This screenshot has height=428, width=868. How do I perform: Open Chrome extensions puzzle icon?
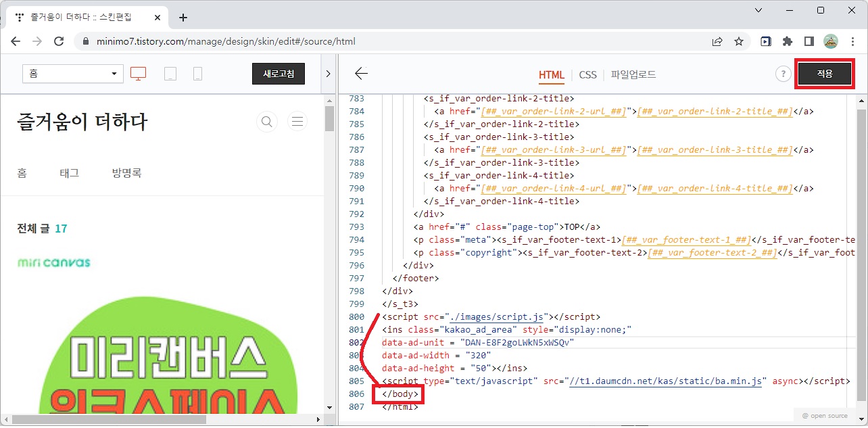click(788, 41)
